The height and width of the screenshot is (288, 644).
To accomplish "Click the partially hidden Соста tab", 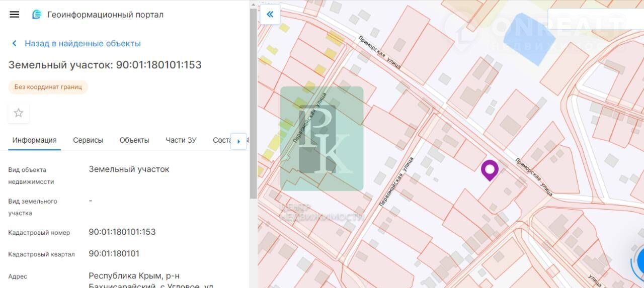I will pyautogui.click(x=221, y=140).
